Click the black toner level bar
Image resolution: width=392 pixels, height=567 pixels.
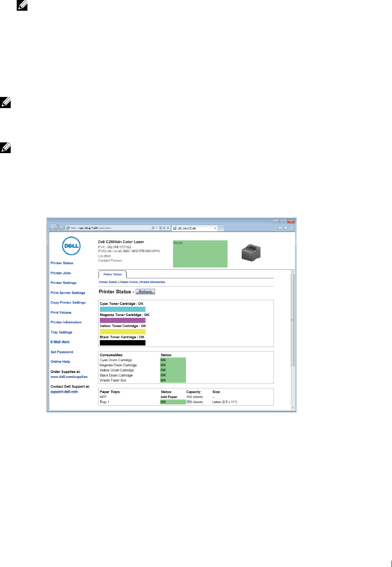pyautogui.click(x=123, y=343)
